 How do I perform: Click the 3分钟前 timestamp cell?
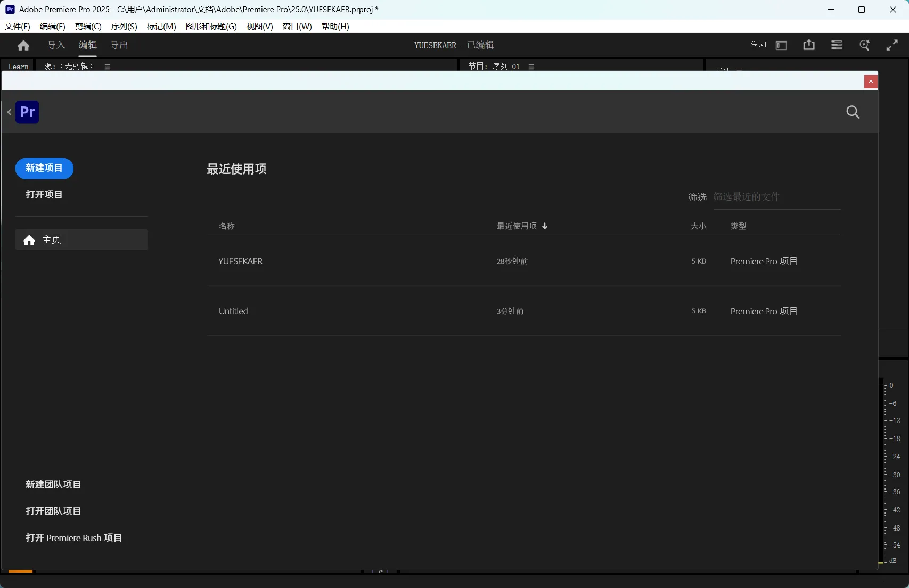click(x=510, y=311)
